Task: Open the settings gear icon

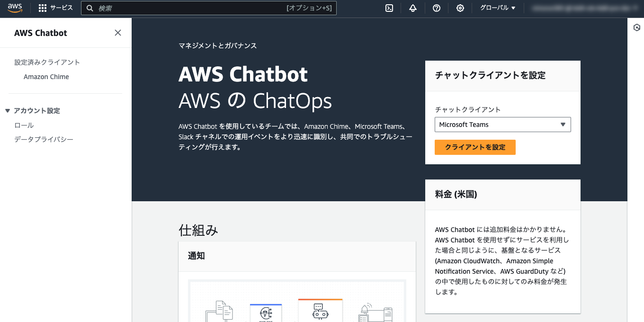Action: pos(460,8)
